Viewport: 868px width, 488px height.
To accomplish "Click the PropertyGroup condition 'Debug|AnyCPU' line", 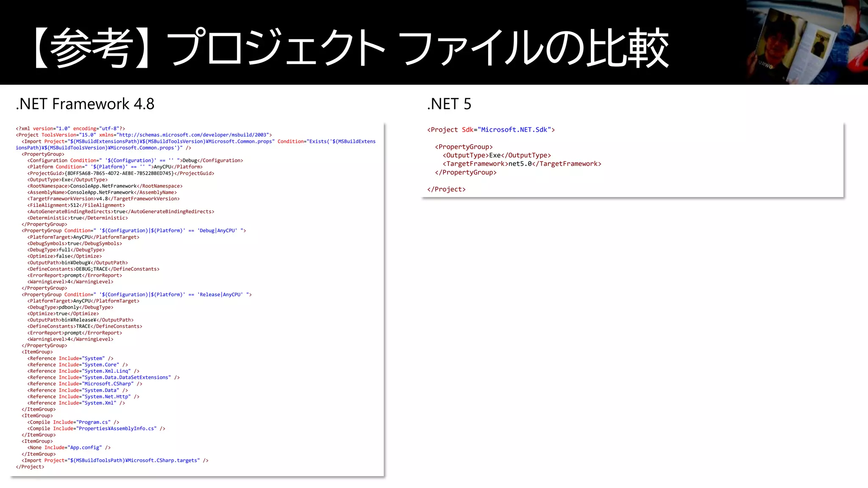I will coord(134,230).
